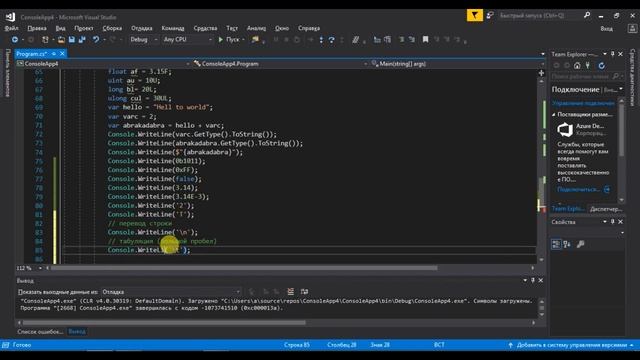Click the Управление подключениями link

tap(583, 103)
